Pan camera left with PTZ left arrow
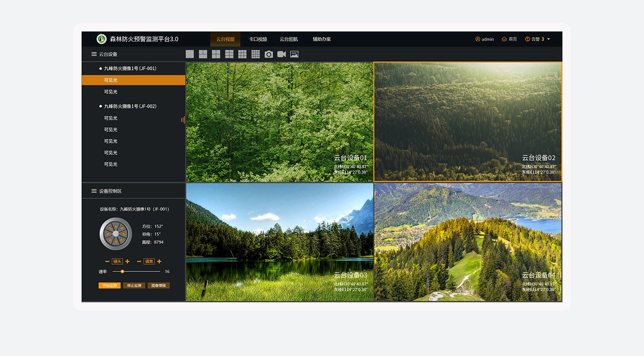Viewport: 644px width, 356px height. click(x=108, y=234)
